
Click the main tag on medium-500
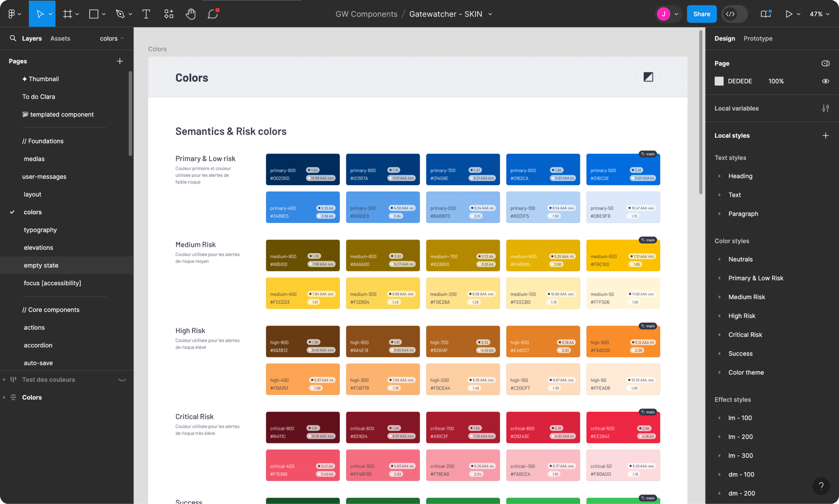(x=648, y=240)
